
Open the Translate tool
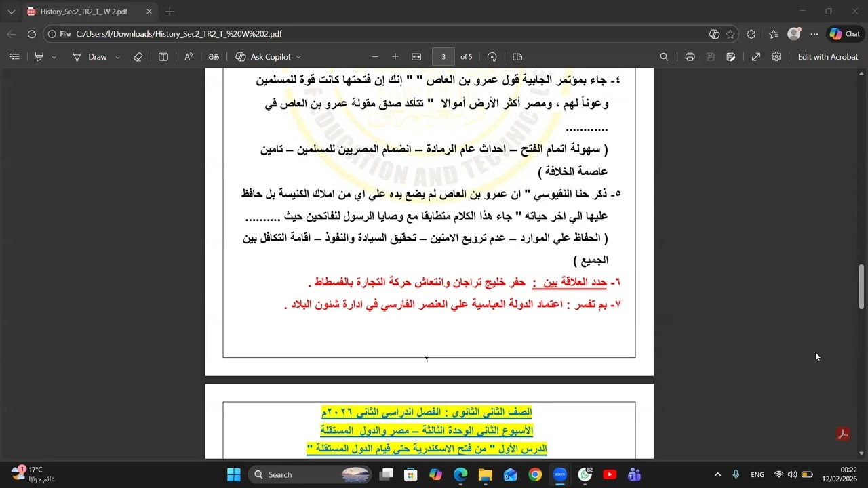pos(214,57)
